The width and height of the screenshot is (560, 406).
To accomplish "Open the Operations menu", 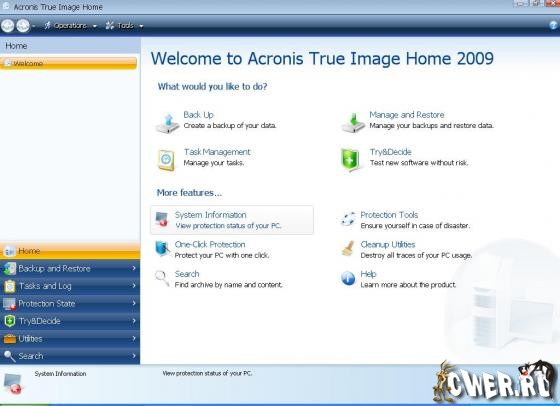I will click(x=70, y=26).
